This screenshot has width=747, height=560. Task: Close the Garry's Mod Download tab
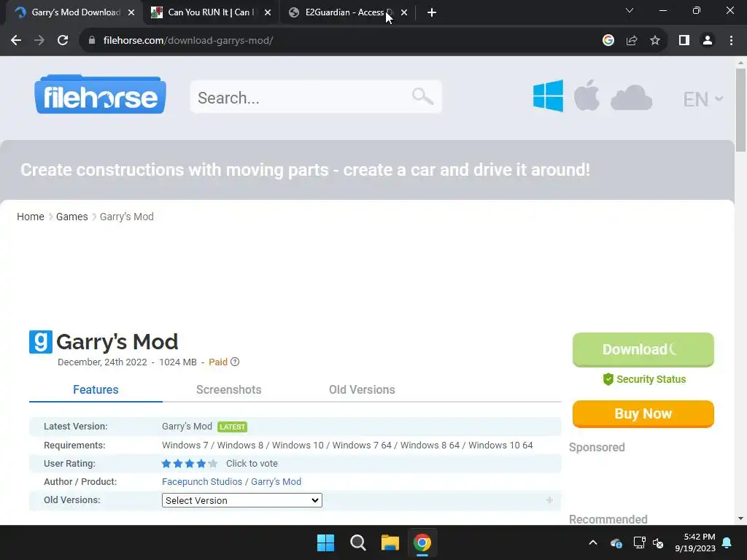coord(131,12)
